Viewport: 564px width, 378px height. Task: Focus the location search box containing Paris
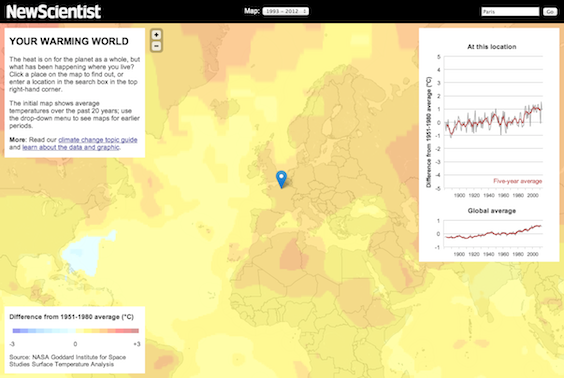point(510,12)
